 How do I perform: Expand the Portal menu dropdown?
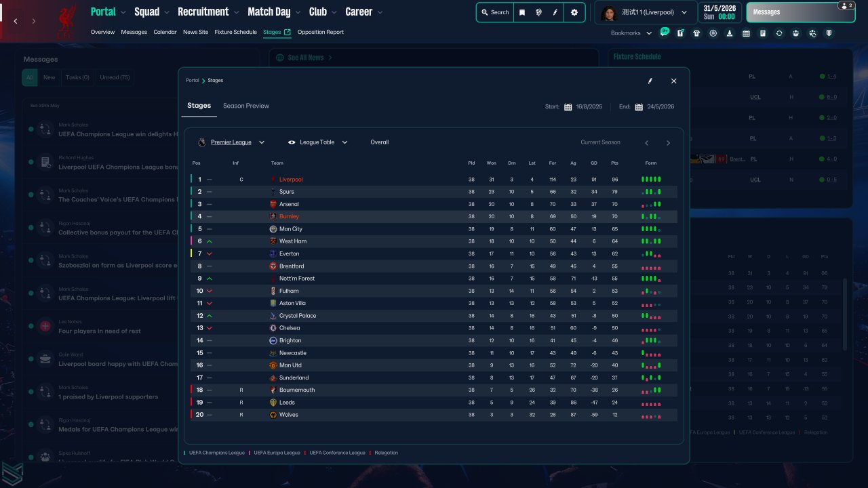click(123, 12)
